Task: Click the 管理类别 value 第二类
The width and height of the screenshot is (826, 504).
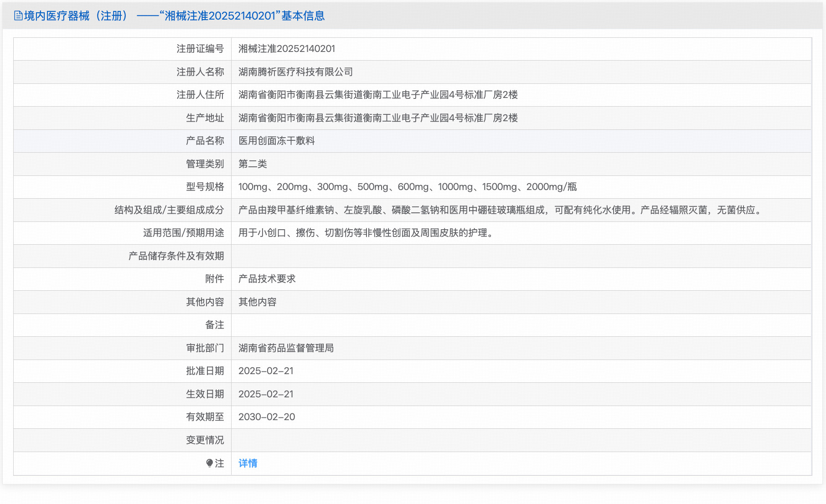Action: point(253,164)
